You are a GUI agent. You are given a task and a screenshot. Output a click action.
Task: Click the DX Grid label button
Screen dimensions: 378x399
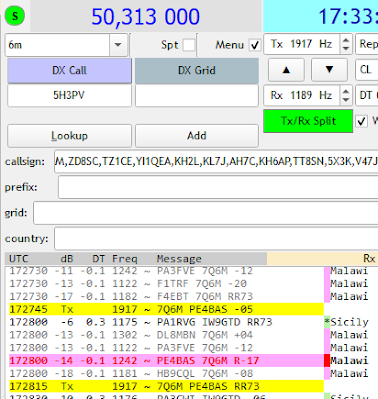[197, 70]
